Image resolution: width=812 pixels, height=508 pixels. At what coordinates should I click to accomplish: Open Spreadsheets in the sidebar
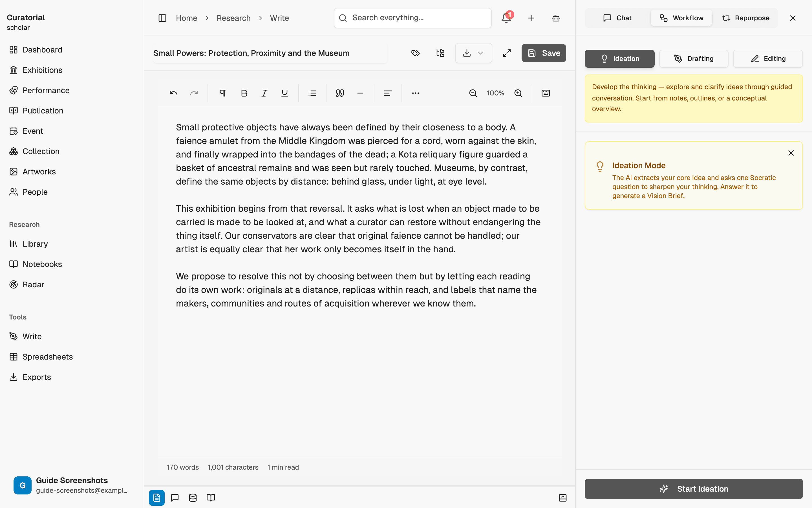point(72,357)
